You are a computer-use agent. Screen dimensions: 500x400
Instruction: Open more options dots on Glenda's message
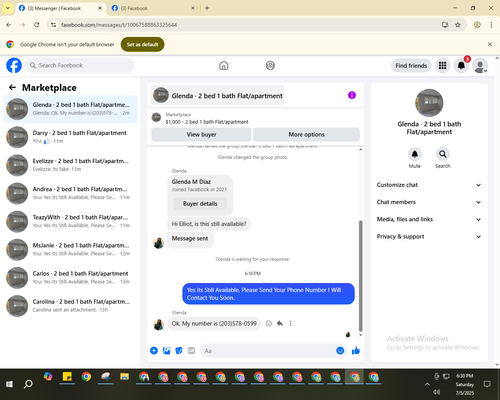point(291,323)
